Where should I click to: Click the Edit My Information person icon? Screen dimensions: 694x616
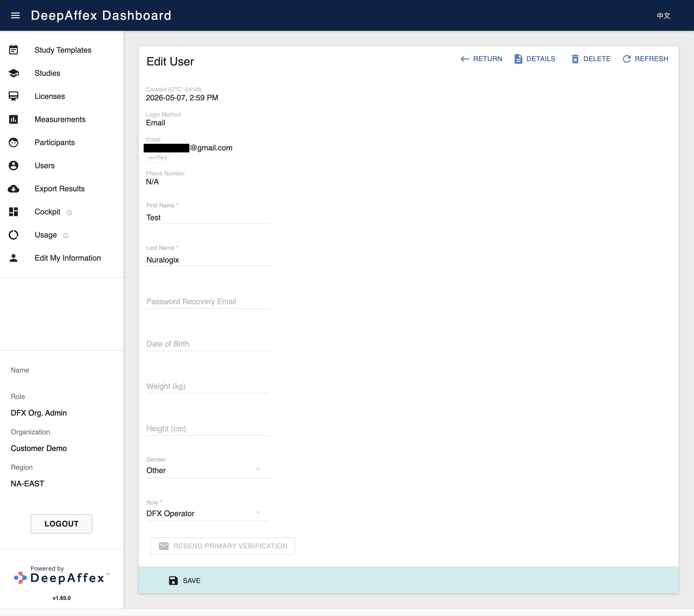(13, 258)
